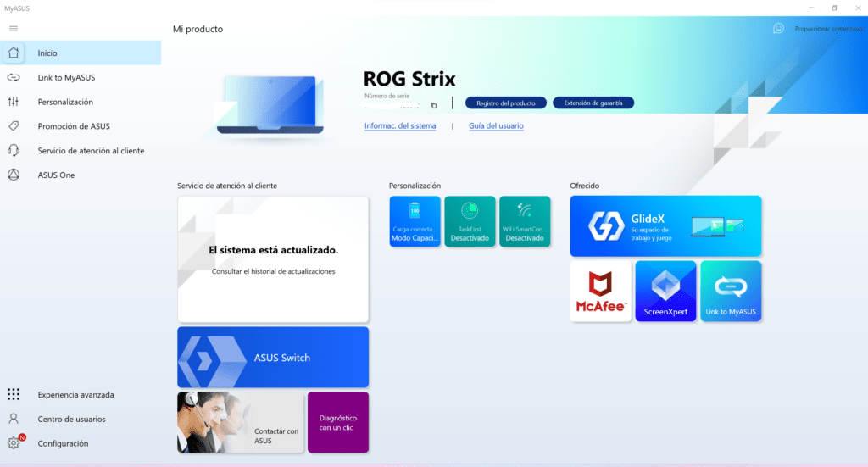Select Link to MyASUS sidebar label

[x=66, y=77]
